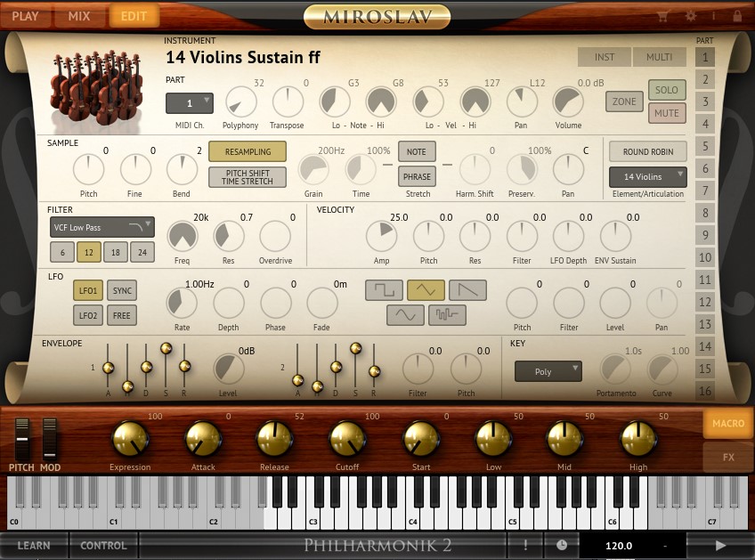Open the 14 Violins articulation dropdown

point(647,176)
